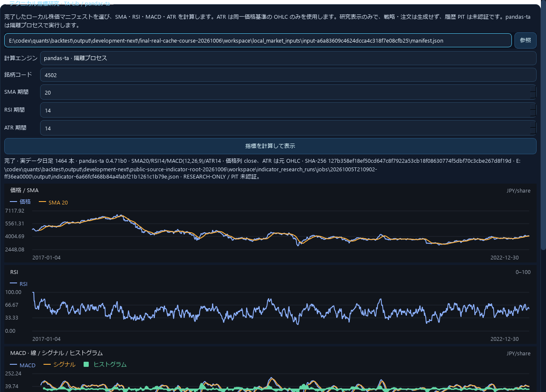Decrease RSI 期間 with down stepper
This screenshot has width=546, height=392.
(x=533, y=114)
